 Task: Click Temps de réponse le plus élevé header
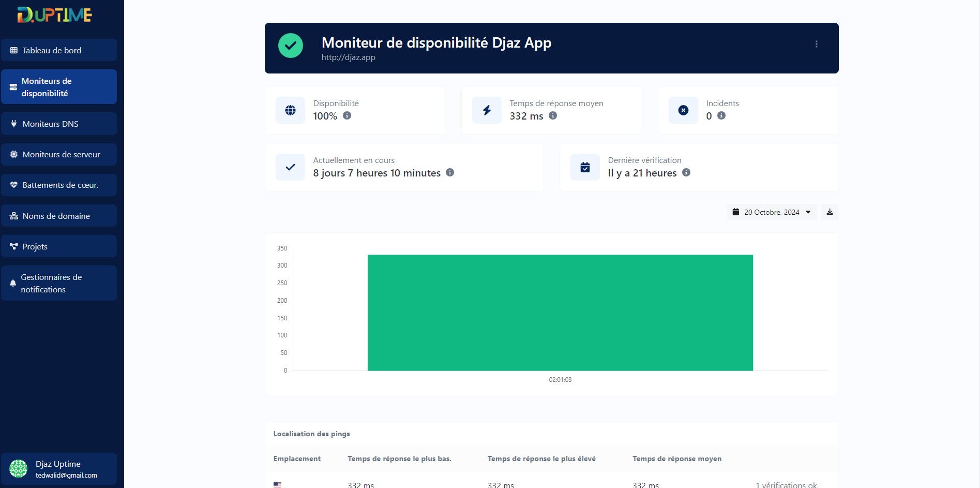pyautogui.click(x=541, y=459)
